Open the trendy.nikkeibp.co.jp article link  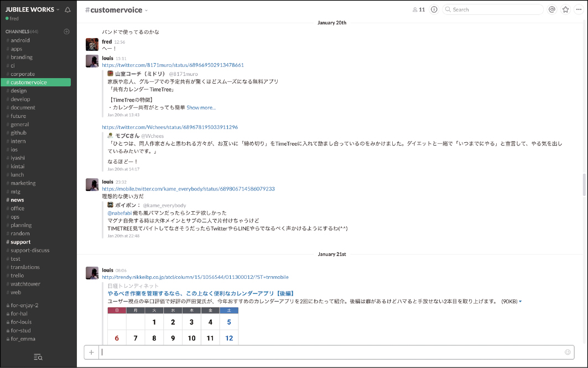[x=195, y=277]
